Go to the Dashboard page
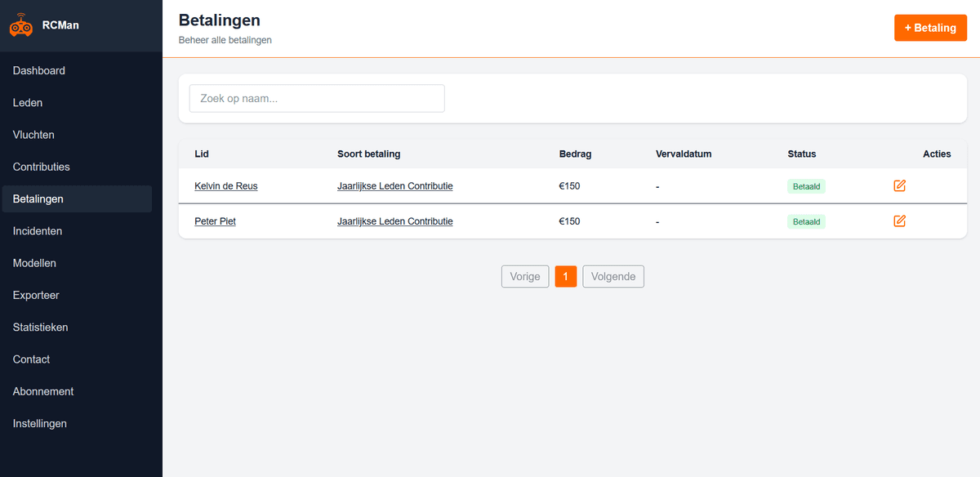This screenshot has height=477, width=980. click(x=38, y=70)
